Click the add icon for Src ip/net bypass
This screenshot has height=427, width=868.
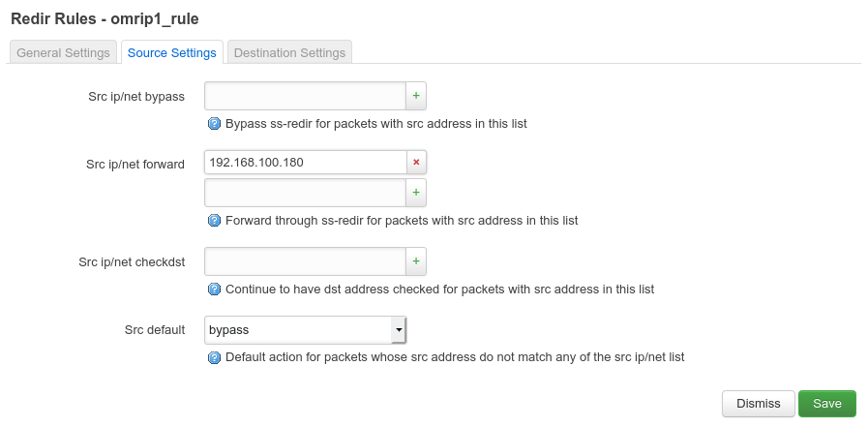pyautogui.click(x=416, y=96)
